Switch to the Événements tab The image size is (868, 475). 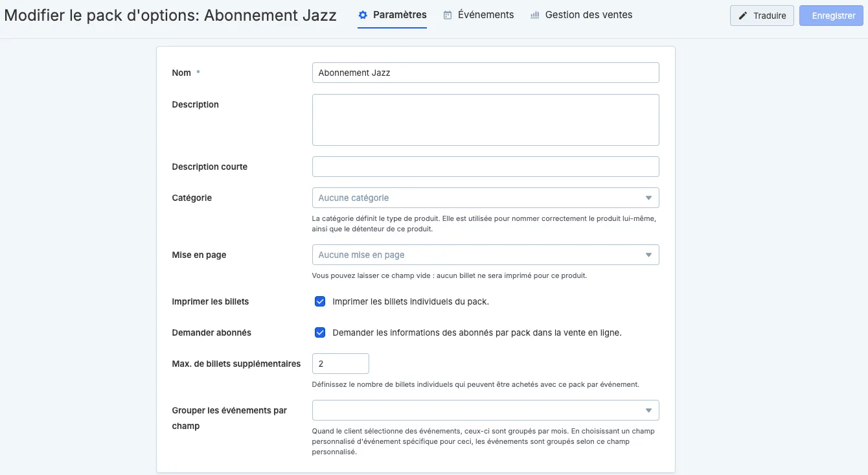[x=479, y=15]
